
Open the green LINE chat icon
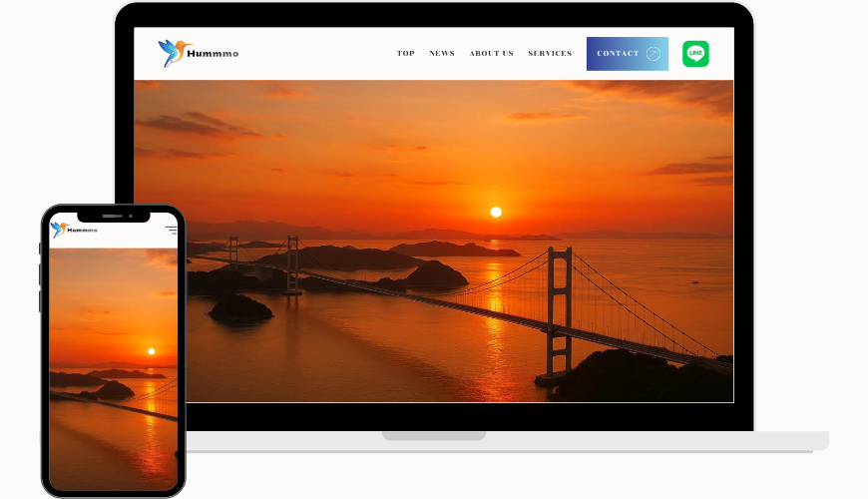695,54
